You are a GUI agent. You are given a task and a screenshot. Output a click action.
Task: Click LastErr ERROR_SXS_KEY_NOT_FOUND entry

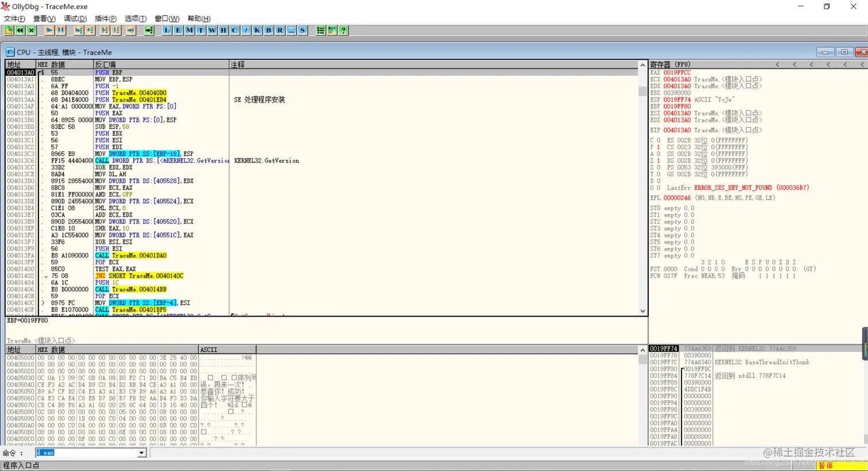click(738, 188)
